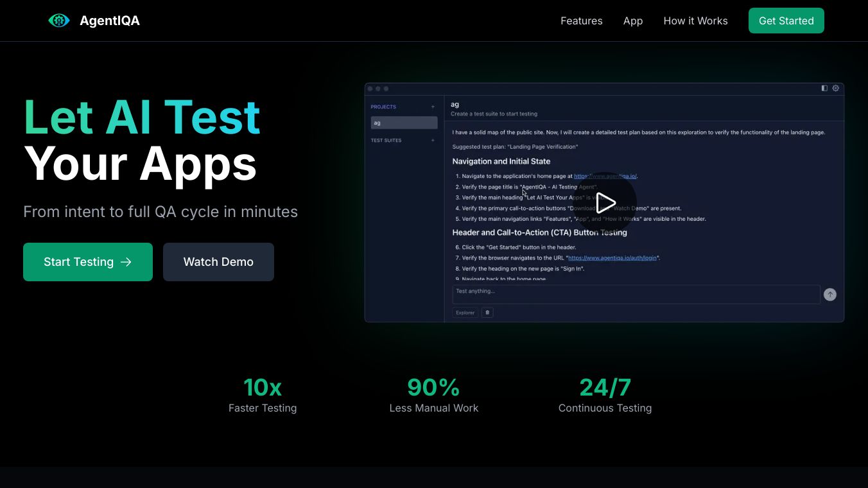The height and width of the screenshot is (488, 868).
Task: Click the arrow on Start Testing button
Action: coord(126,262)
